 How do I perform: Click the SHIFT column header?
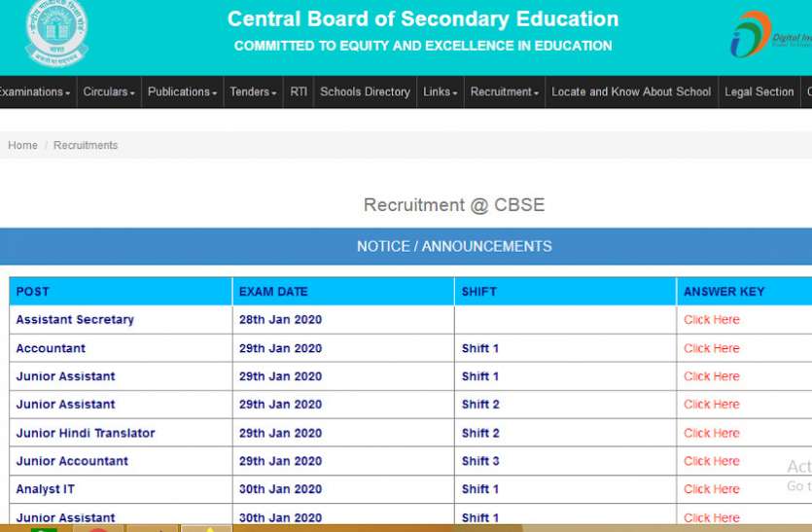tap(566, 291)
